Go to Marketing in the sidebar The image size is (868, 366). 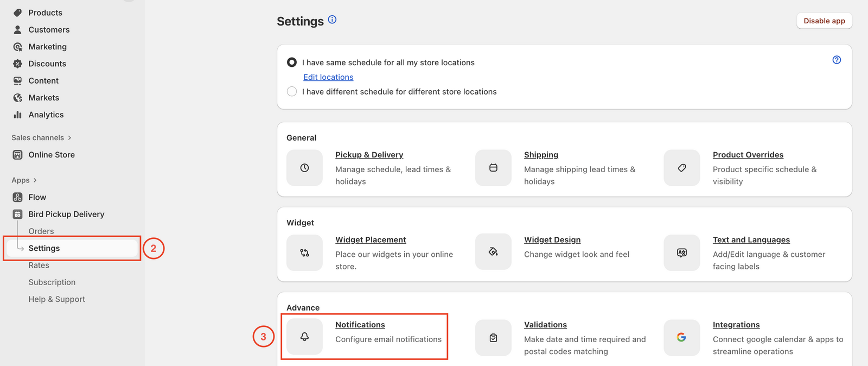click(x=47, y=47)
